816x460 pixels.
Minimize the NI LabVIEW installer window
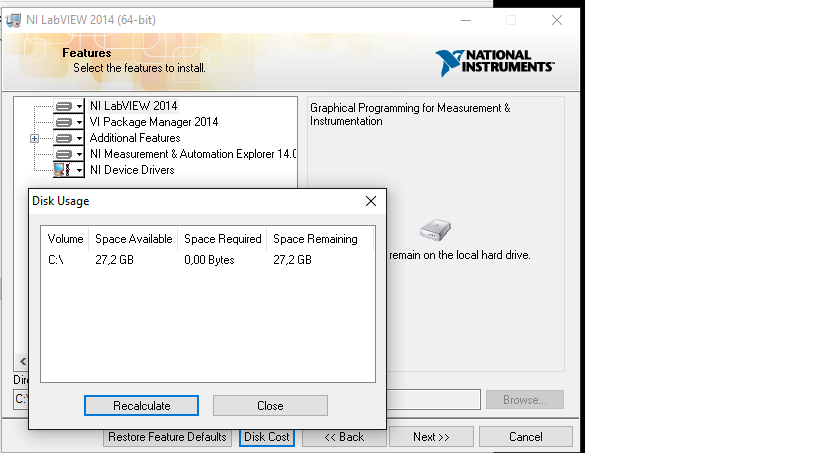pyautogui.click(x=466, y=20)
